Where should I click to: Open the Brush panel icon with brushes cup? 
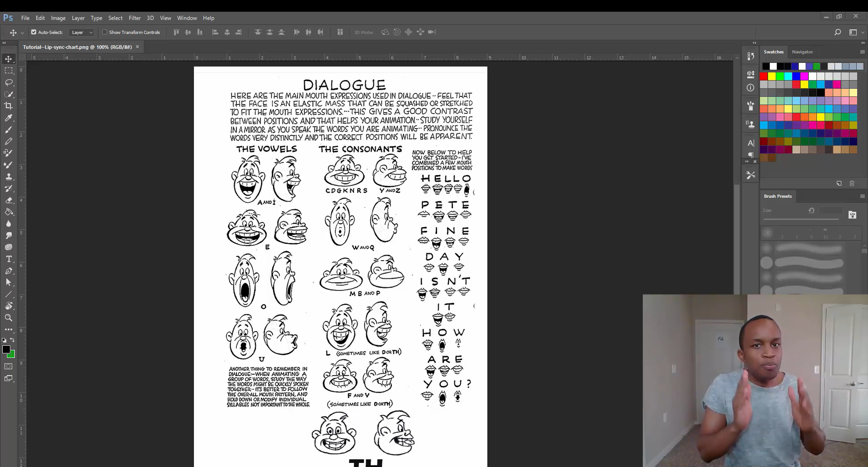751,106
